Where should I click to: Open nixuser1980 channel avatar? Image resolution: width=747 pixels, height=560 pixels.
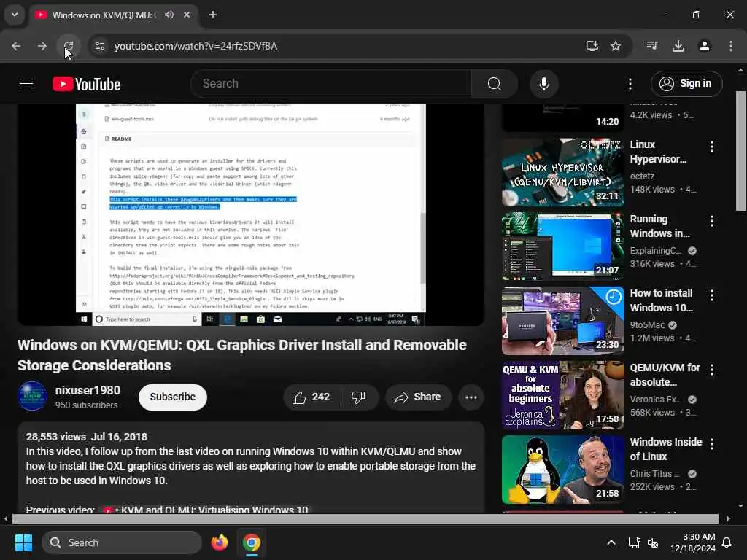32,396
